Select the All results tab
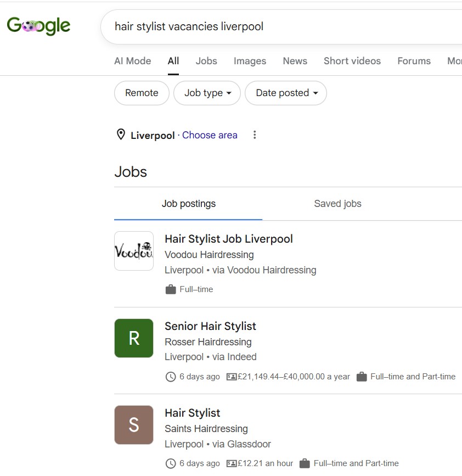462x476 pixels. click(173, 61)
